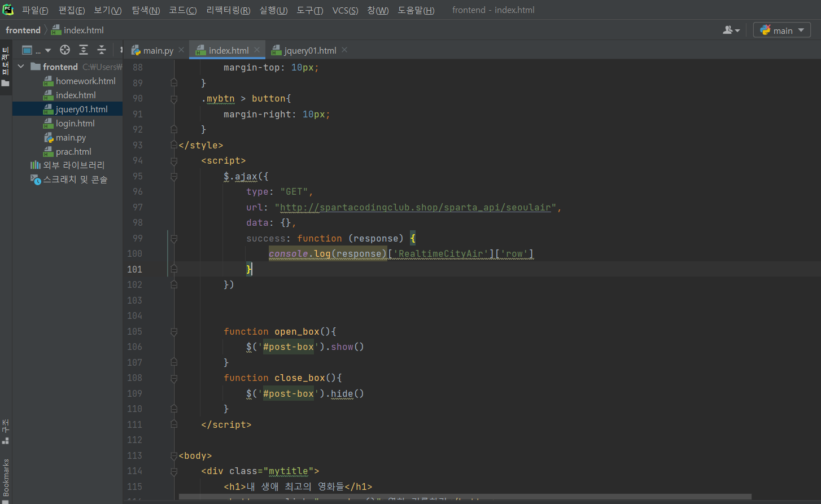Toggle the 구조 tool window button

tap(6, 431)
